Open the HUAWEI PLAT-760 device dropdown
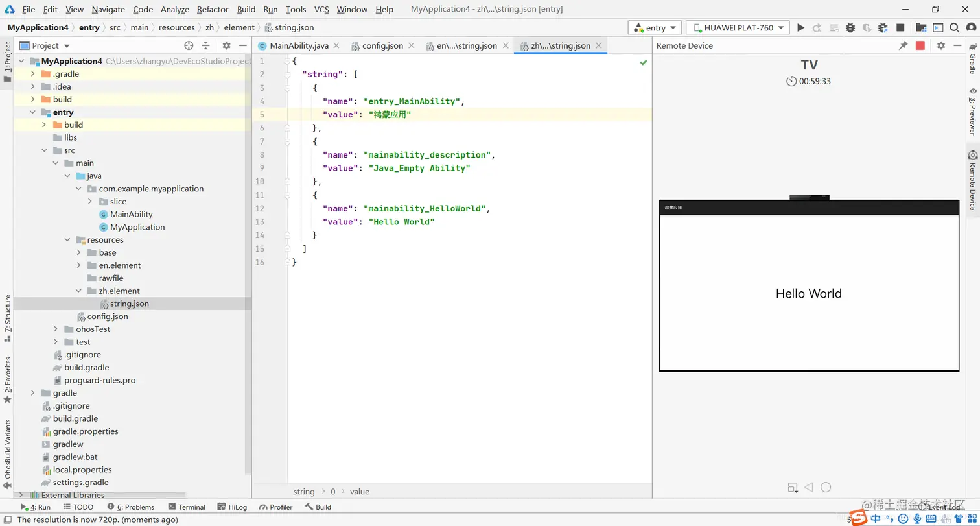This screenshot has width=980, height=526. click(738, 28)
